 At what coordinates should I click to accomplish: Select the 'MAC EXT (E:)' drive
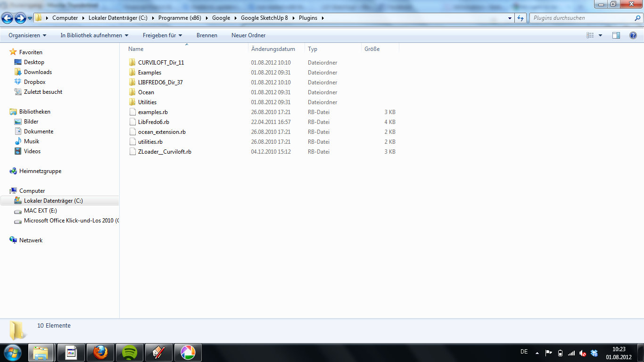[41, 211]
